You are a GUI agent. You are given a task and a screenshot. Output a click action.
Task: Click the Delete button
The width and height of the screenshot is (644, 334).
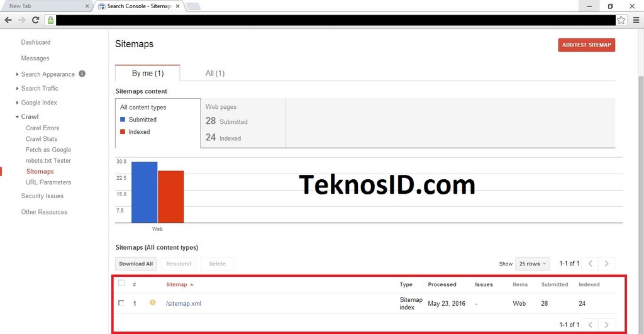pyautogui.click(x=217, y=264)
